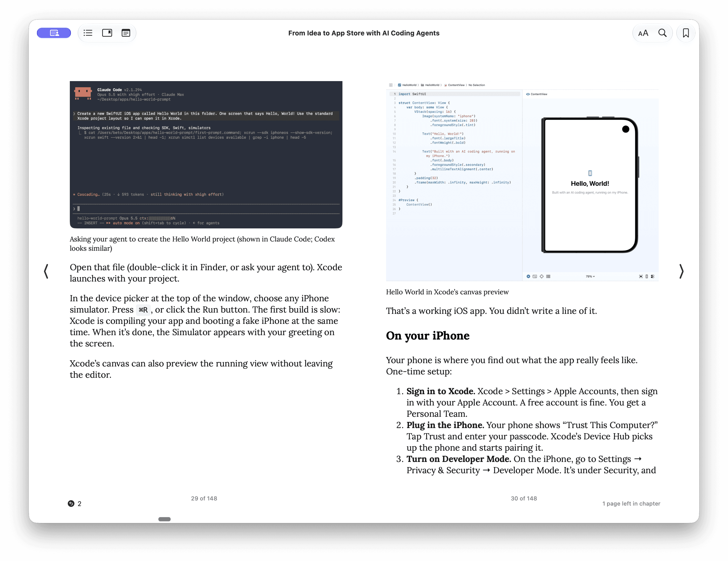Image resolution: width=728 pixels, height=561 pixels.
Task: Click the '1 page left in chapter' label
Action: [631, 503]
